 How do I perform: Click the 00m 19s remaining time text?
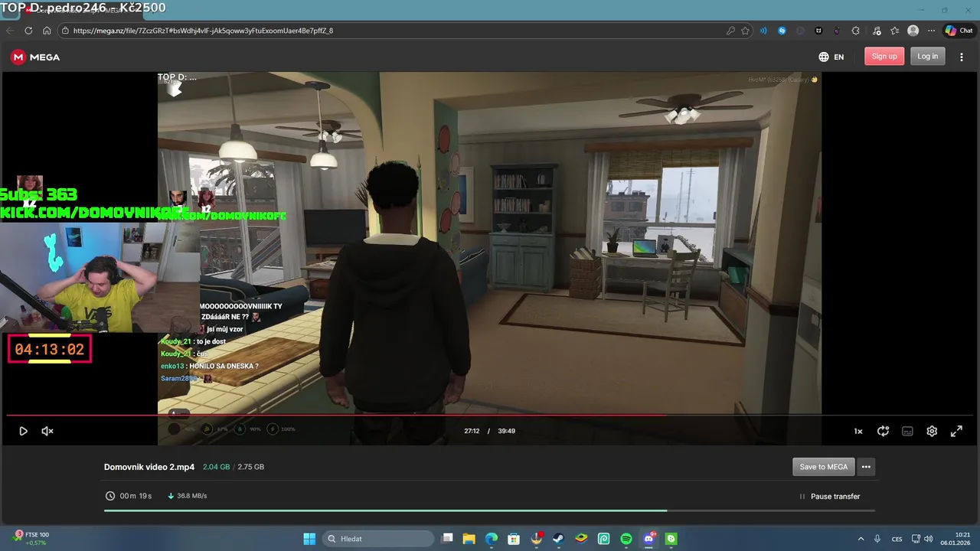136,496
